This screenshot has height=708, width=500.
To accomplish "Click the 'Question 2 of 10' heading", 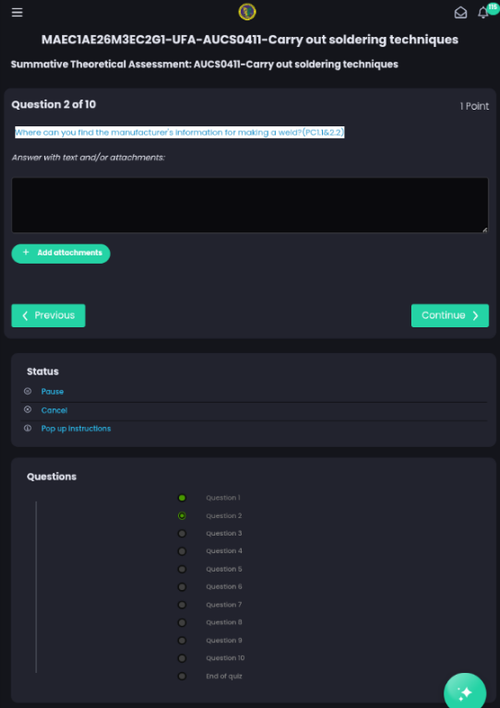I will 54,105.
